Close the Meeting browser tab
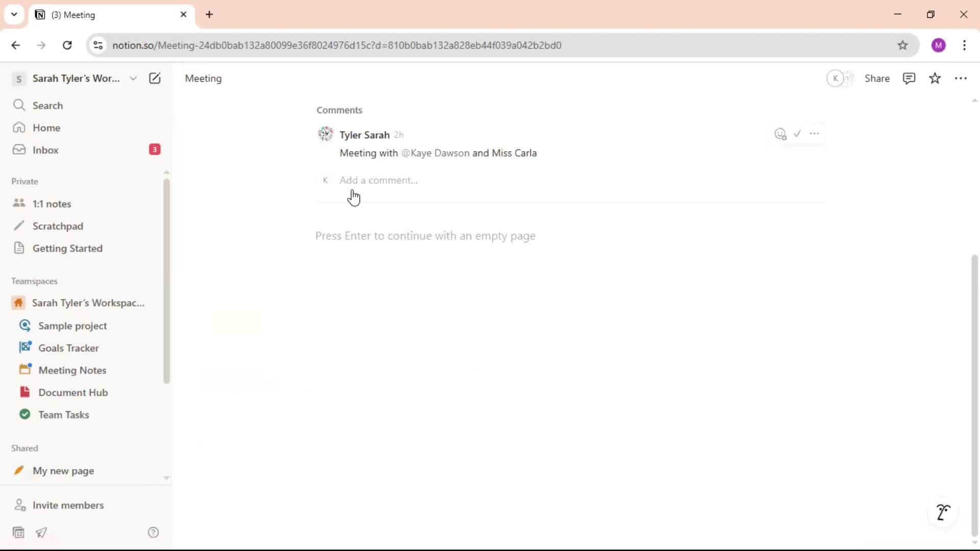The height and width of the screenshot is (551, 980). tap(183, 14)
